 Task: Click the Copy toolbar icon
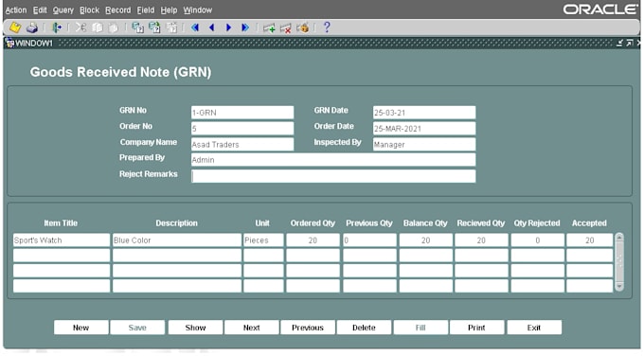98,27
